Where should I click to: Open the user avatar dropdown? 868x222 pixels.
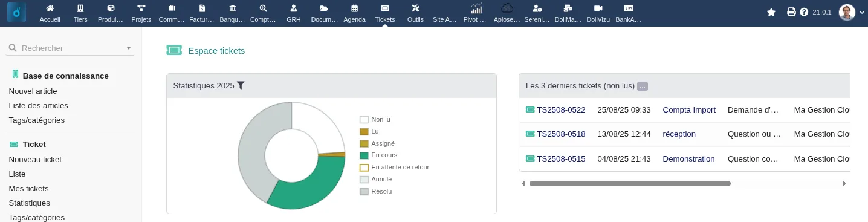852,12
